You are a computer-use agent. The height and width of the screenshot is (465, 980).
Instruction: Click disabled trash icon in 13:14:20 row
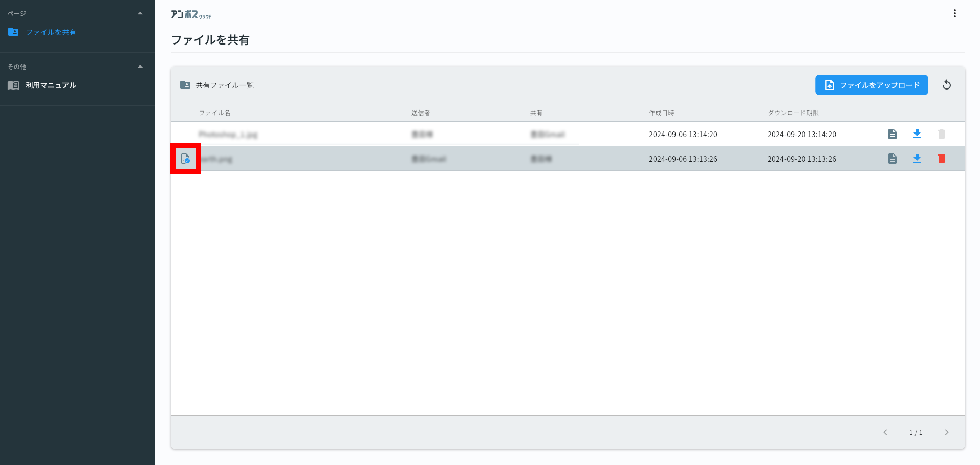point(941,134)
